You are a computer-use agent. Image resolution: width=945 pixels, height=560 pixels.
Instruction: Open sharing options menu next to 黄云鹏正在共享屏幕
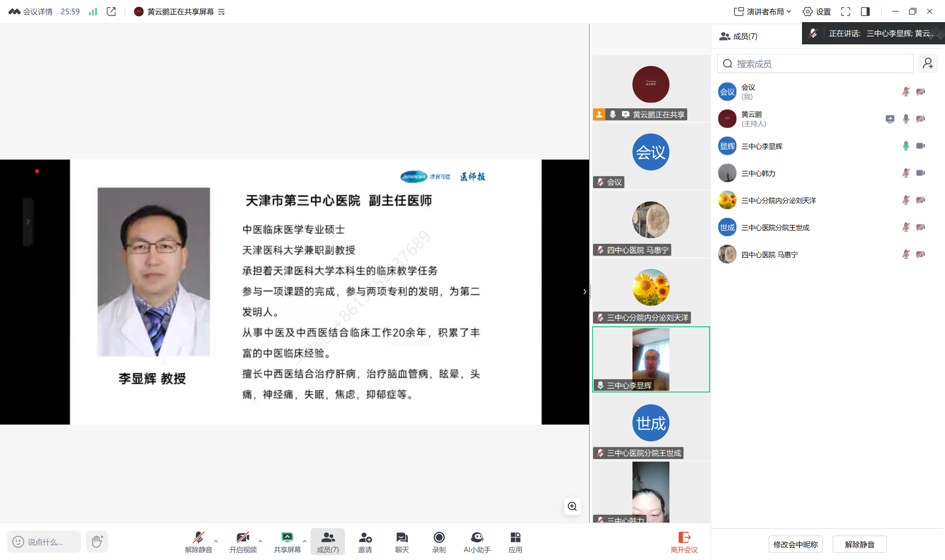pos(221,12)
